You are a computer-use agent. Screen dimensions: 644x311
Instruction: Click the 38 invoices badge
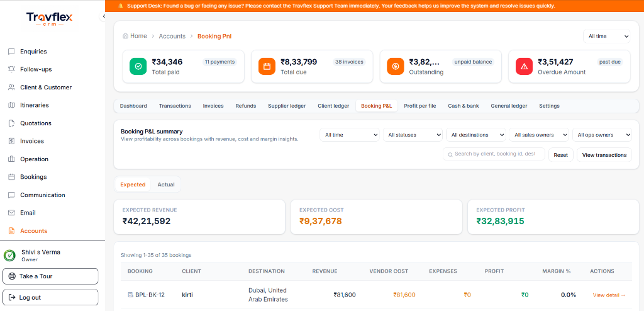349,62
